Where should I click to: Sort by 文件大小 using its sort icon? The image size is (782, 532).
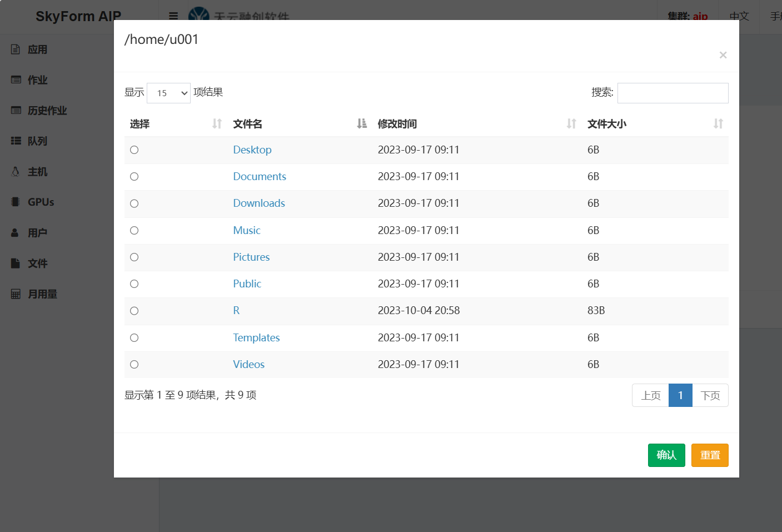tap(718, 123)
